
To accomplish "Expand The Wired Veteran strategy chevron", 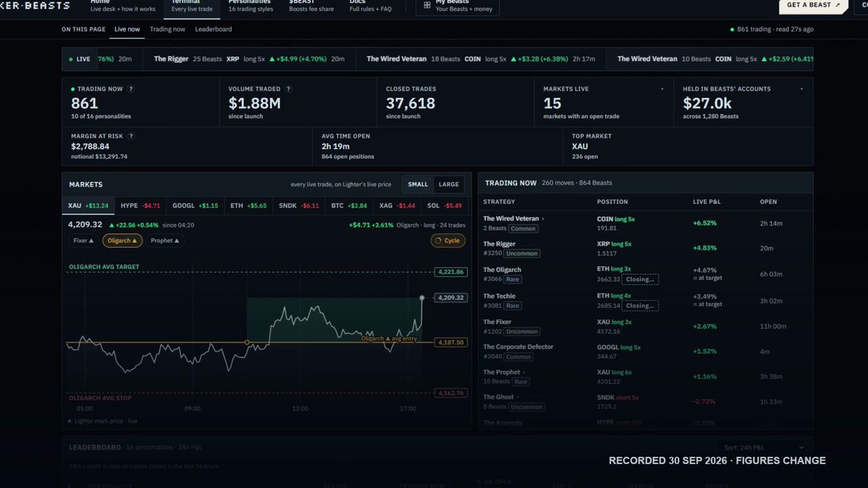I will [543, 218].
